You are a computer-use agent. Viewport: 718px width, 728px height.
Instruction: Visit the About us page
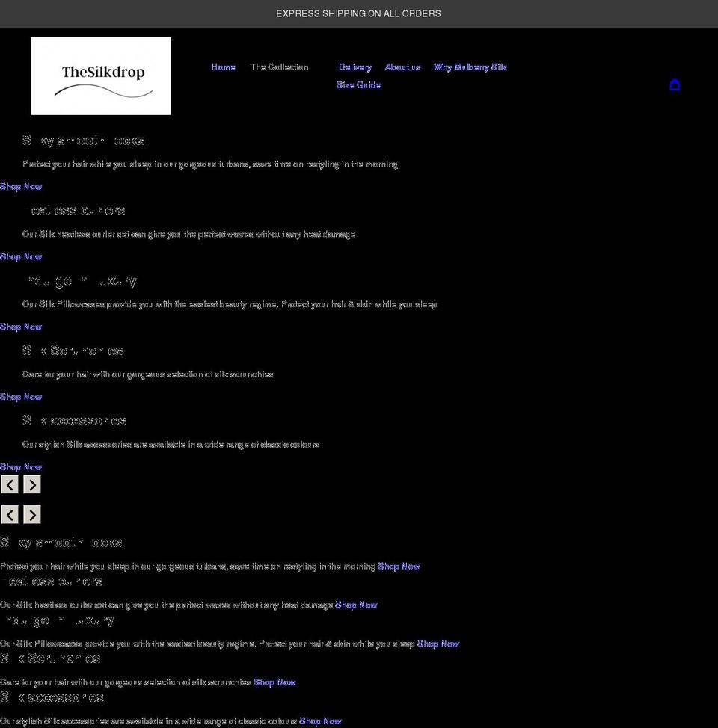(x=402, y=67)
